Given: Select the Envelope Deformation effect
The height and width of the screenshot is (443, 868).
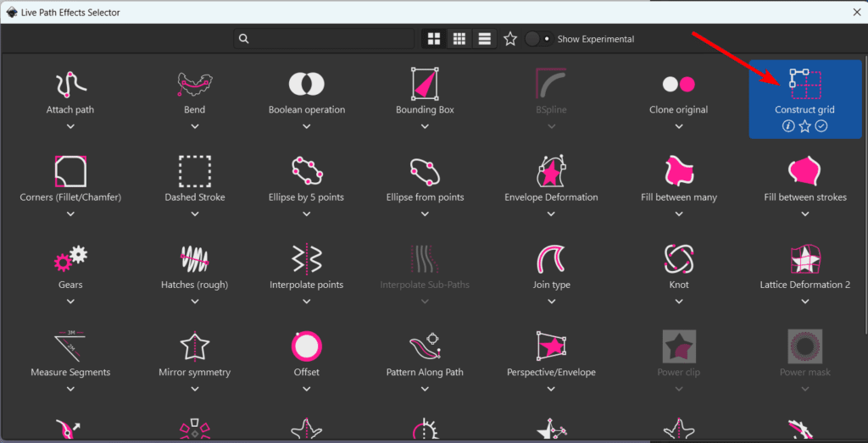Looking at the screenshot, I should (551, 171).
